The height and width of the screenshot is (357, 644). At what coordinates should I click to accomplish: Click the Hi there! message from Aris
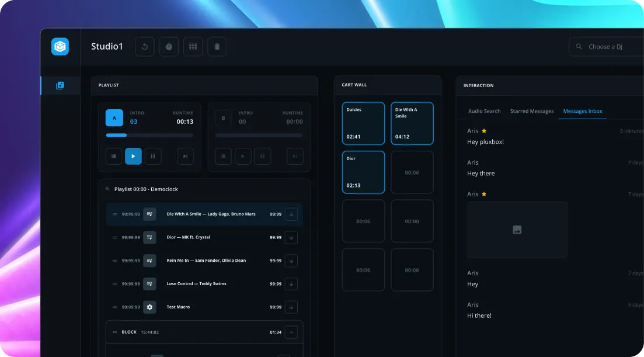point(479,316)
